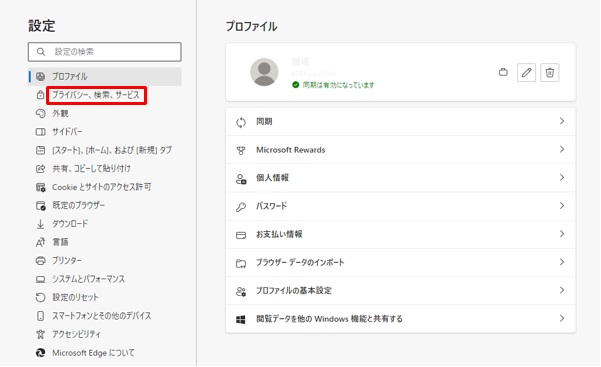Image resolution: width=601 pixels, height=367 pixels.
Task: Click the パスワード key icon
Action: 241,207
